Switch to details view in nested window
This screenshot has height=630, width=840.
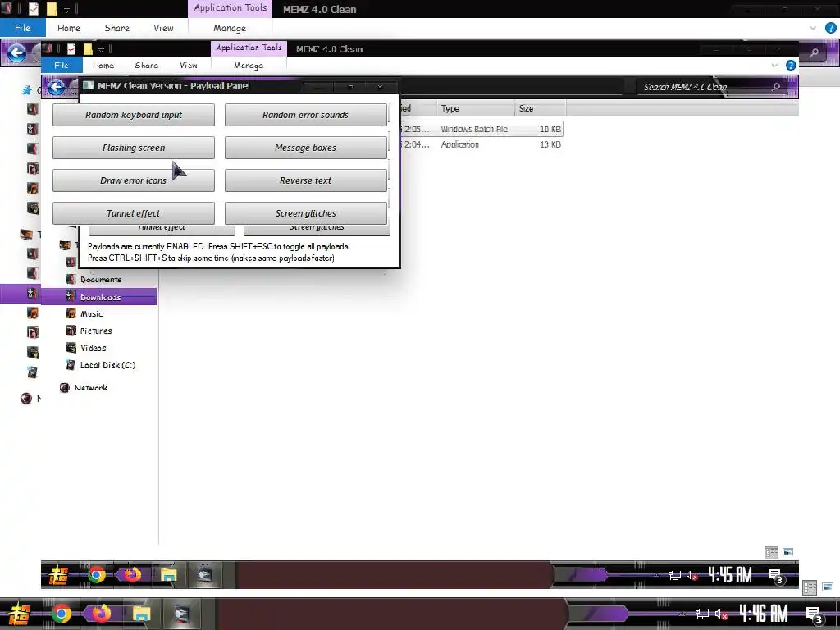click(771, 552)
